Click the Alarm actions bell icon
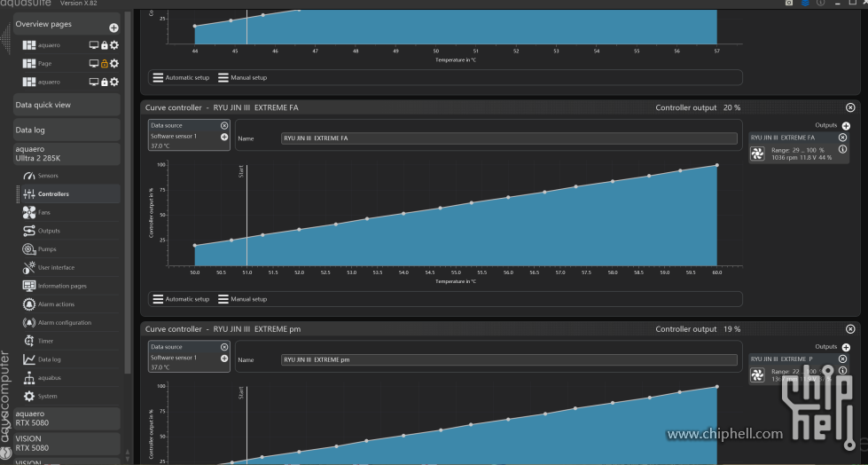Screen dimensions: 868x465 (28, 303)
